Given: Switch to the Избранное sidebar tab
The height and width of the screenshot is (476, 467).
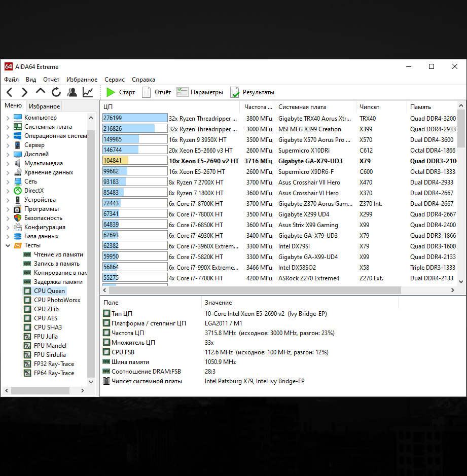Looking at the screenshot, I should 44,106.
